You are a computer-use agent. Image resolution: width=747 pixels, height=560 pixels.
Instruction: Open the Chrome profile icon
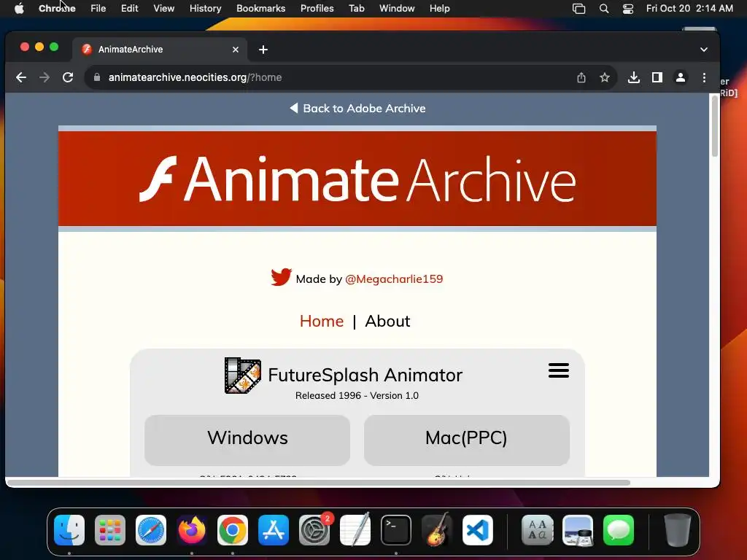(681, 77)
